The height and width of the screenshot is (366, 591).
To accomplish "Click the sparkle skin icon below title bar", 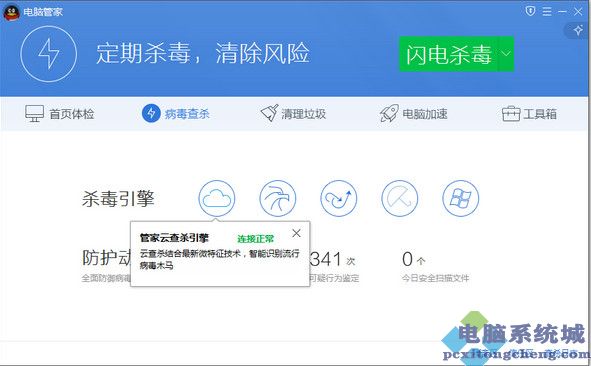I will click(x=578, y=30).
